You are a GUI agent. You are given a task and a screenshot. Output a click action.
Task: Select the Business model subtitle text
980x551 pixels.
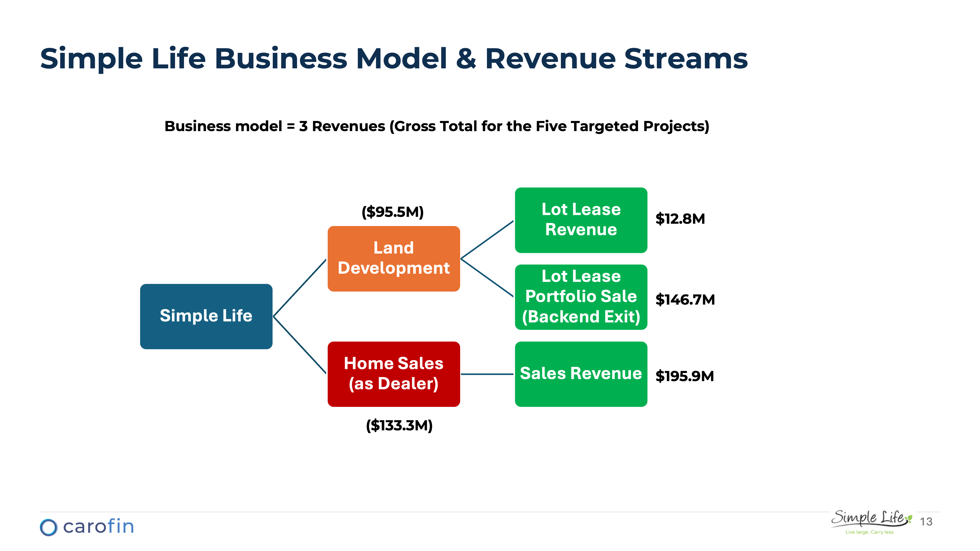pyautogui.click(x=436, y=126)
